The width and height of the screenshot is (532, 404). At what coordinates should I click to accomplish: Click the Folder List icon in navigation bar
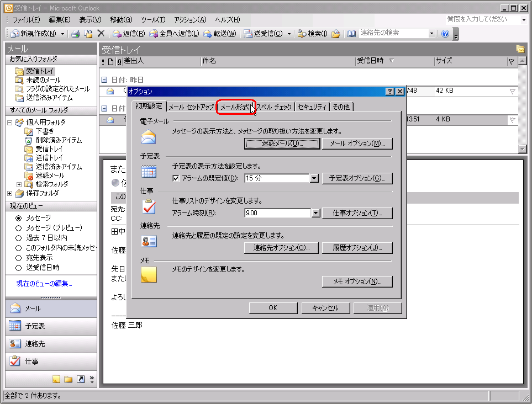(68, 379)
